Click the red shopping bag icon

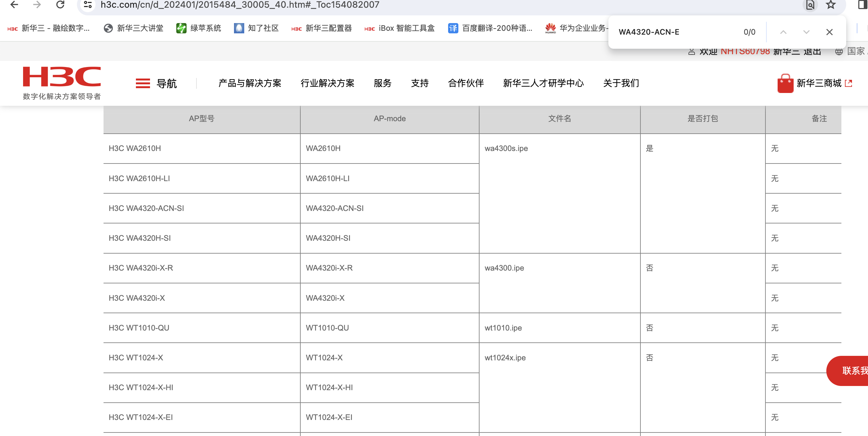pos(785,83)
